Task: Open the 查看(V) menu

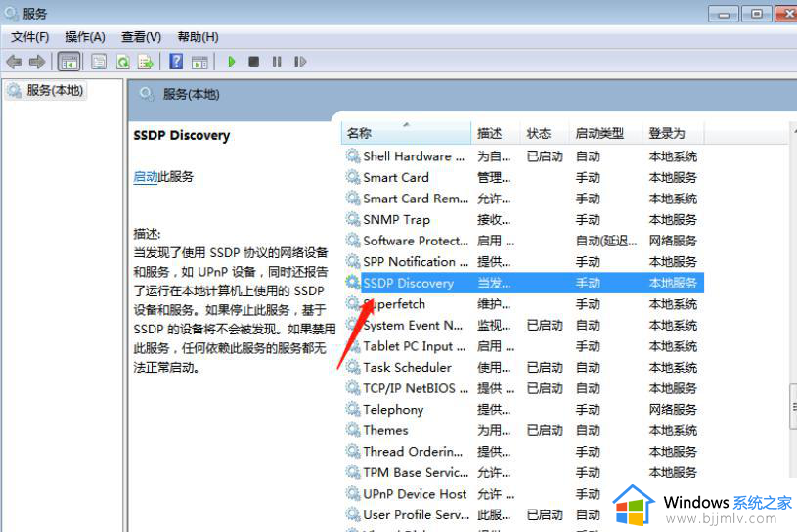Action: [141, 37]
